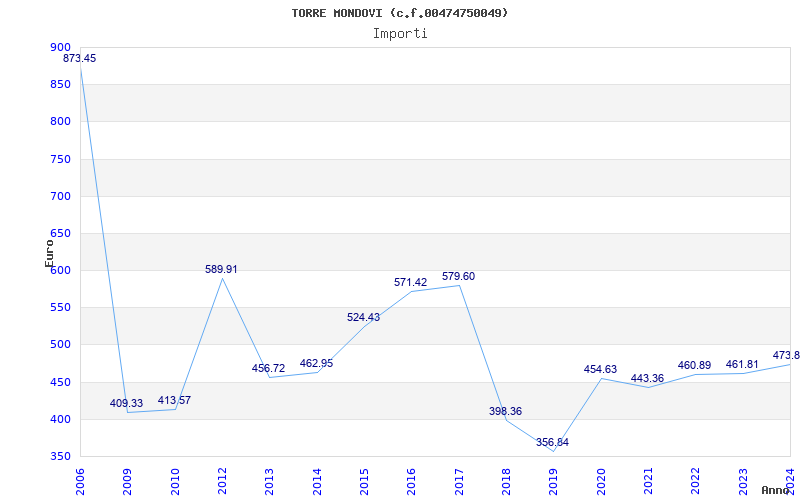Click the 2018 x-axis year label
This screenshot has height=500, width=800.
coord(506,482)
